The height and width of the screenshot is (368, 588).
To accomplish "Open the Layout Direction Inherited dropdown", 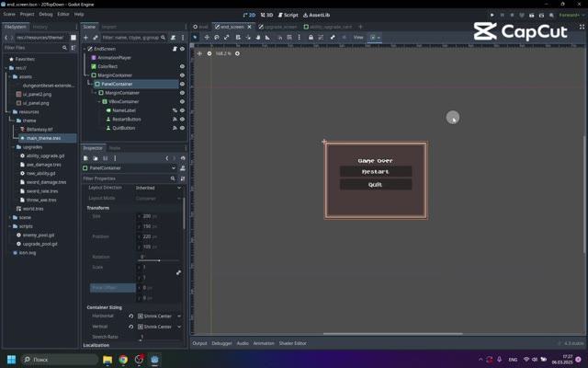I will [x=158, y=188].
